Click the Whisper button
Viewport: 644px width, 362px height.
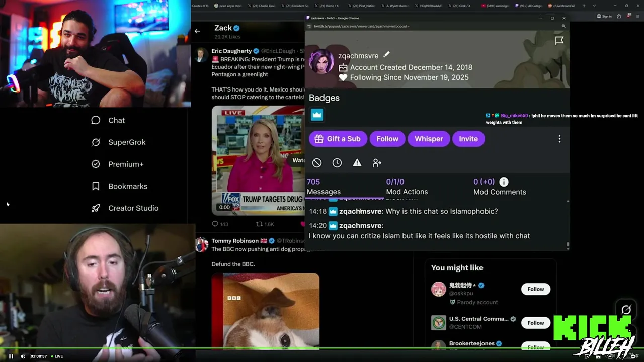(x=429, y=139)
